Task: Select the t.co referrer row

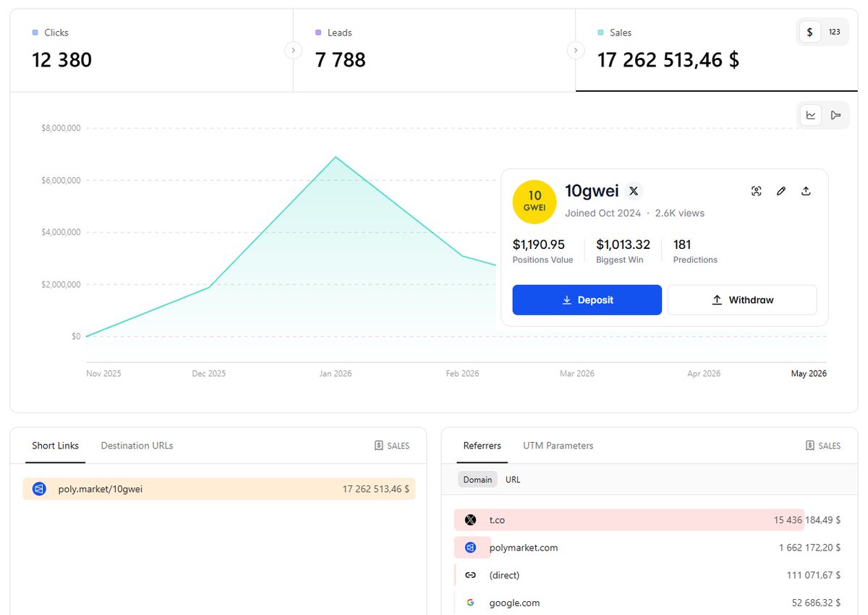Action: point(648,520)
